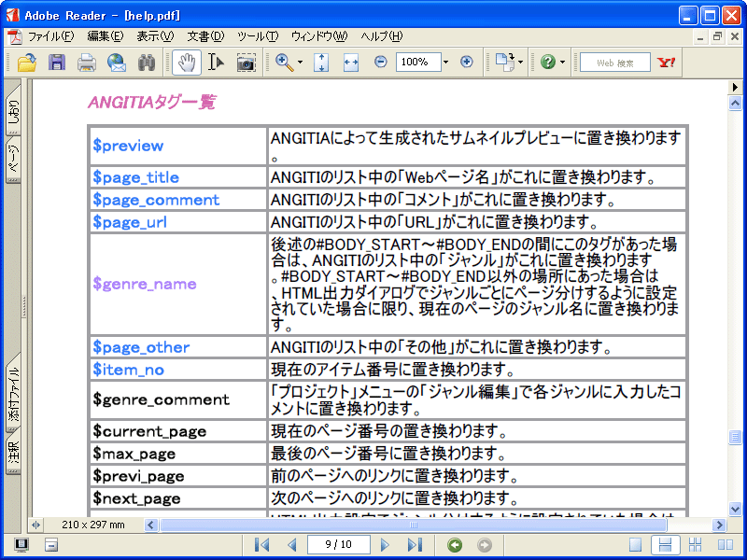Click the zoom level field showing 100%
This screenshot has height=560, width=747.
[x=417, y=62]
